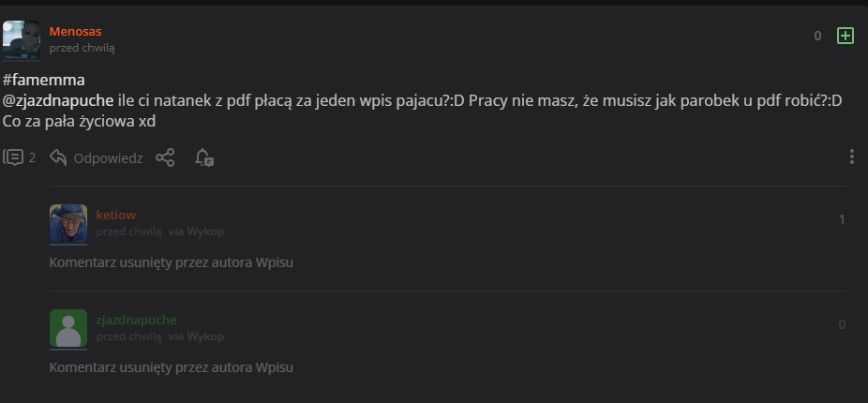
Task: Click the reply arrow icon
Action: tap(58, 157)
